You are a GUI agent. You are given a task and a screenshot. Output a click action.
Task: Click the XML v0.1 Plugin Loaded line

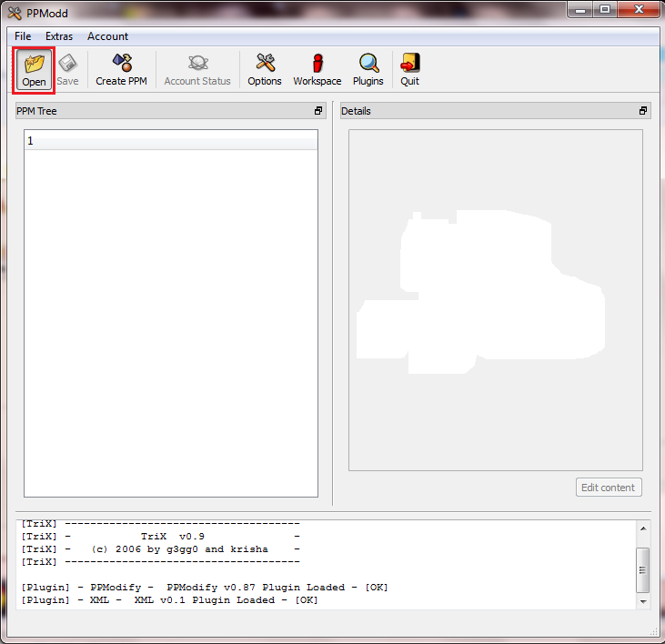169,600
